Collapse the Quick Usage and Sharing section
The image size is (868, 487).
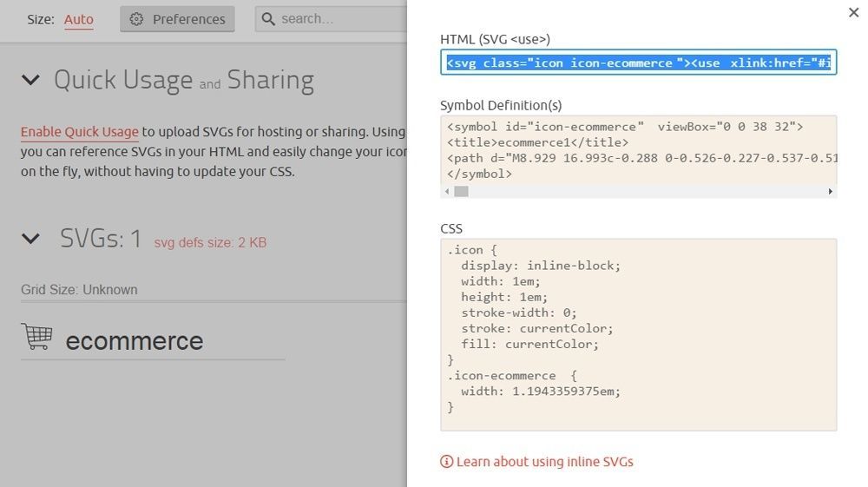(30, 80)
